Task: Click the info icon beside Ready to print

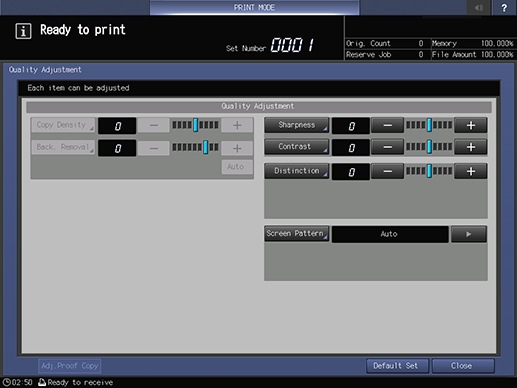Action: point(23,31)
